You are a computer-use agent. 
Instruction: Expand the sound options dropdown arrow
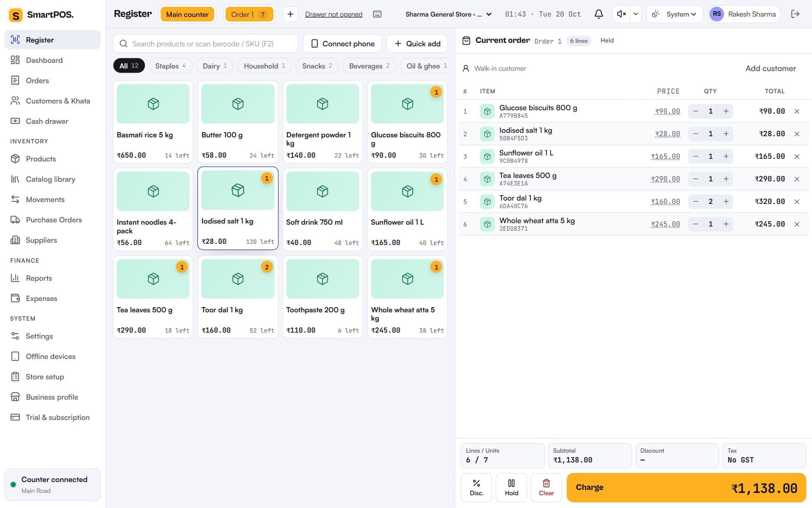[636, 14]
